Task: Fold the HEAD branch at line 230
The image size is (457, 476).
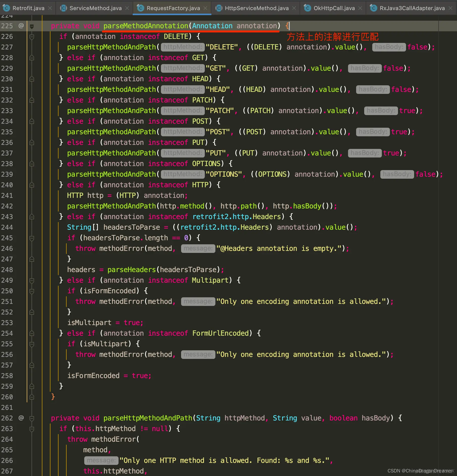Action: pyautogui.click(x=32, y=79)
